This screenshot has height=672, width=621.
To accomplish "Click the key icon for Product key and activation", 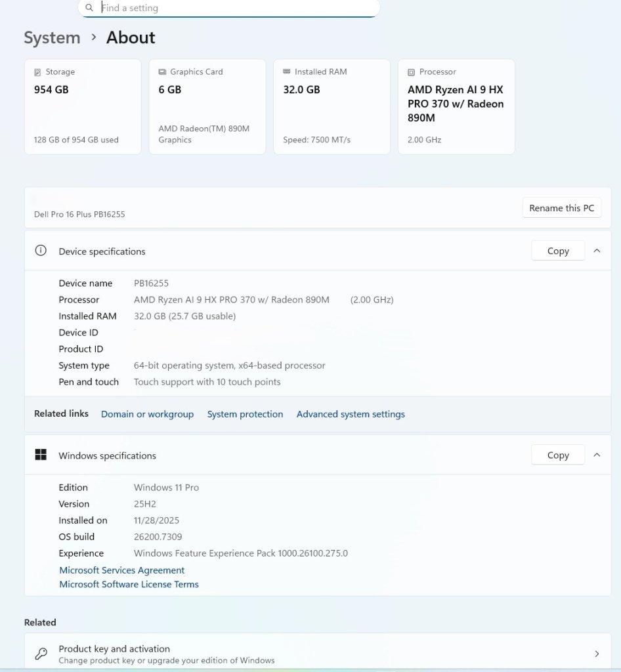I will click(41, 654).
